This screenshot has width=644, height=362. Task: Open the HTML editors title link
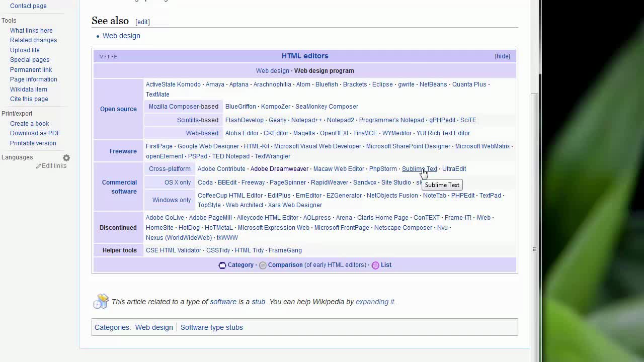305,56
